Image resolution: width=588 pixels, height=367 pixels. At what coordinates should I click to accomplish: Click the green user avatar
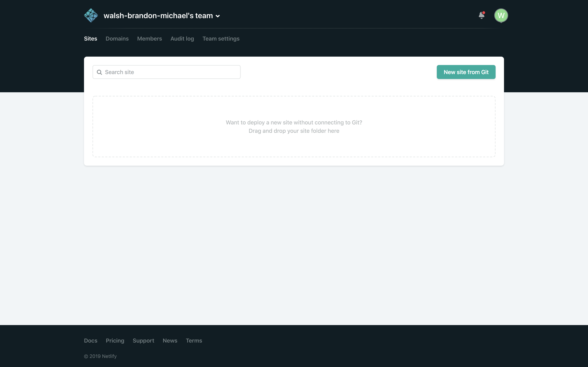point(501,15)
